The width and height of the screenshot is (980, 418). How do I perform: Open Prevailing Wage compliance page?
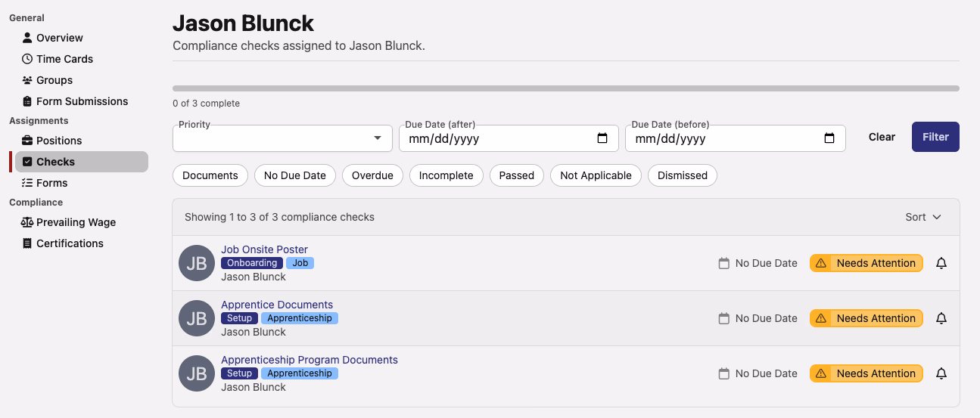click(80, 222)
